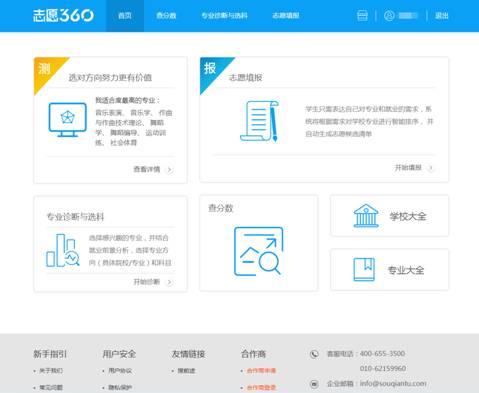Open the 学校大全 card

(x=389, y=216)
